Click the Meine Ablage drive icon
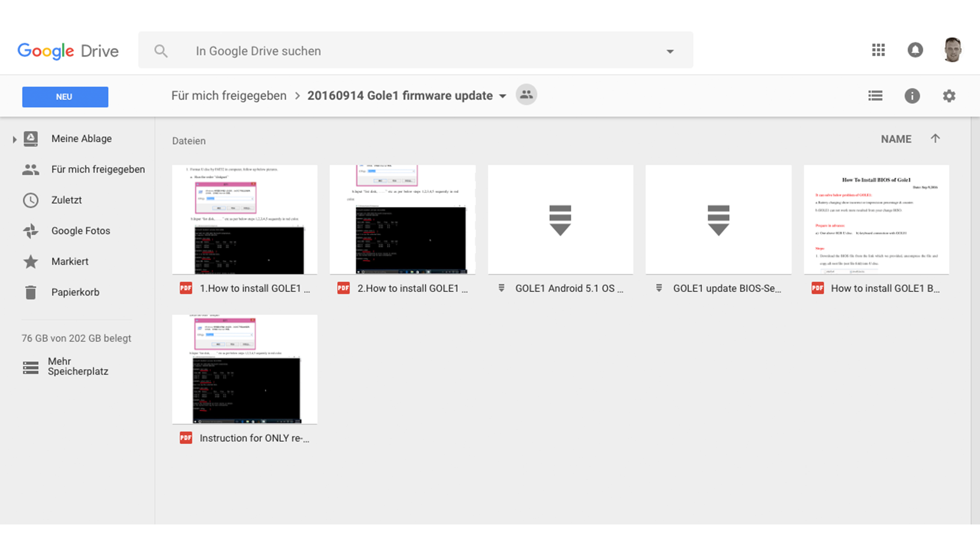Image resolution: width=980 pixels, height=551 pixels. 31,139
